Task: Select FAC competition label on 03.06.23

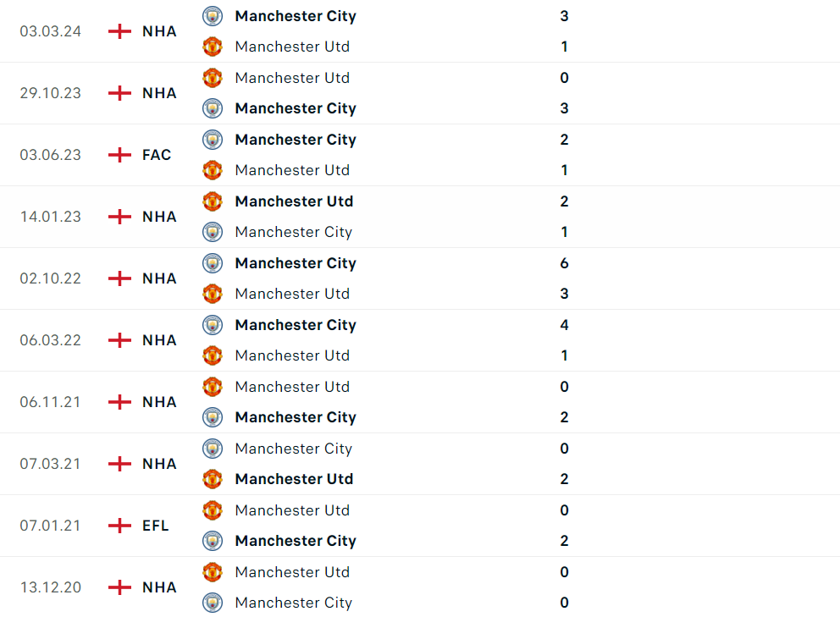Action: click(x=157, y=155)
